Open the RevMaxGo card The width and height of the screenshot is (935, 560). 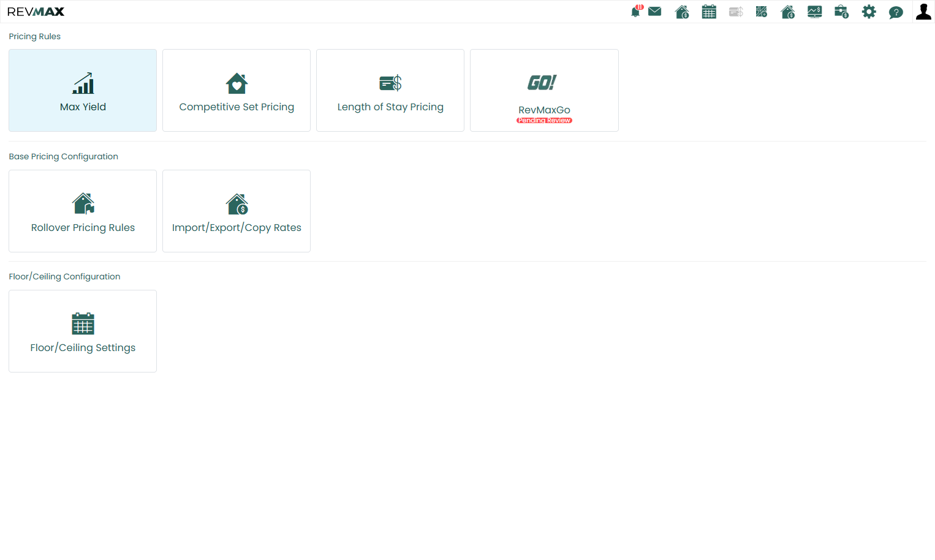tap(544, 90)
